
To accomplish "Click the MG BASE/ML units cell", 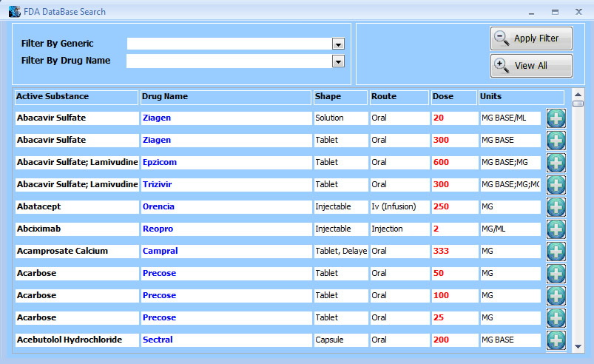I will 510,118.
